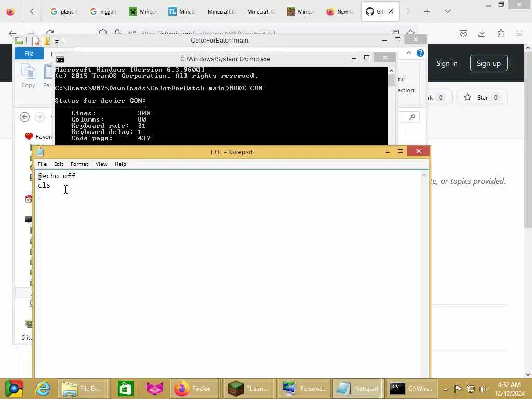Switch to the New Tab tab
The width and height of the screenshot is (532, 399).
[340, 12]
